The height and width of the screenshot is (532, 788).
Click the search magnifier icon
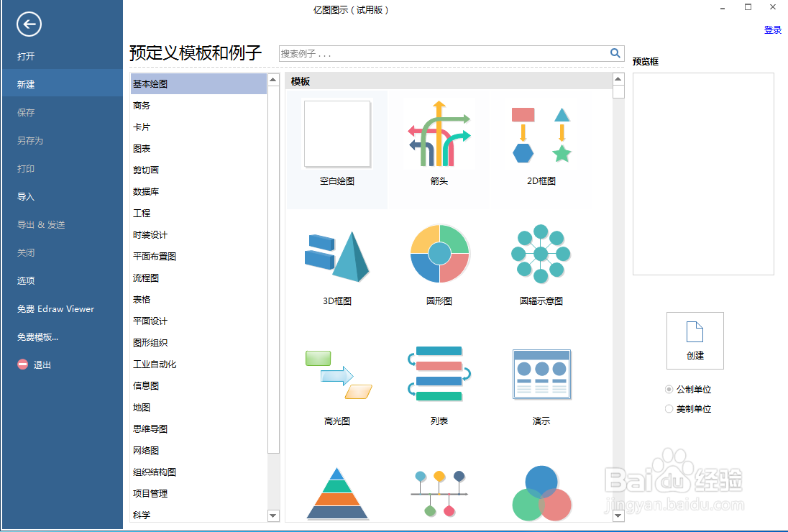pos(615,52)
